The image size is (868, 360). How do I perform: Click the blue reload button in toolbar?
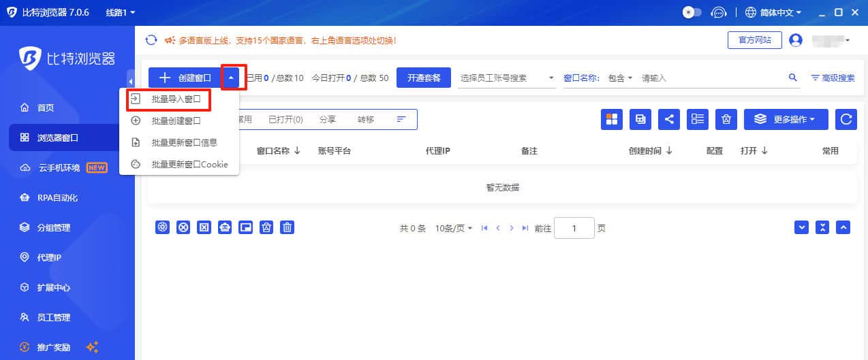846,119
